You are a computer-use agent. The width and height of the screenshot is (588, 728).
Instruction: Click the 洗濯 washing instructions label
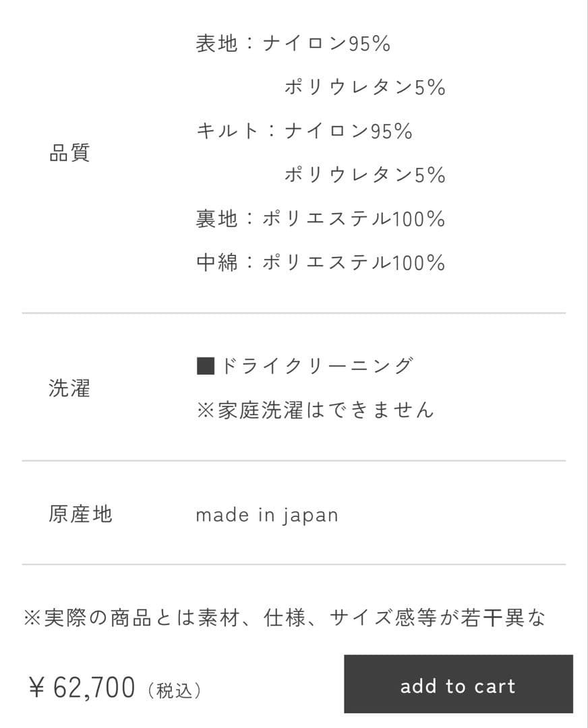67,388
